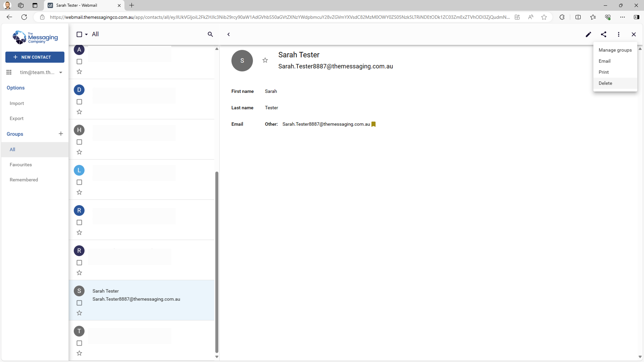Open the browser tab actions menu icon
Viewport: 644px width, 362px height.
point(35,5)
